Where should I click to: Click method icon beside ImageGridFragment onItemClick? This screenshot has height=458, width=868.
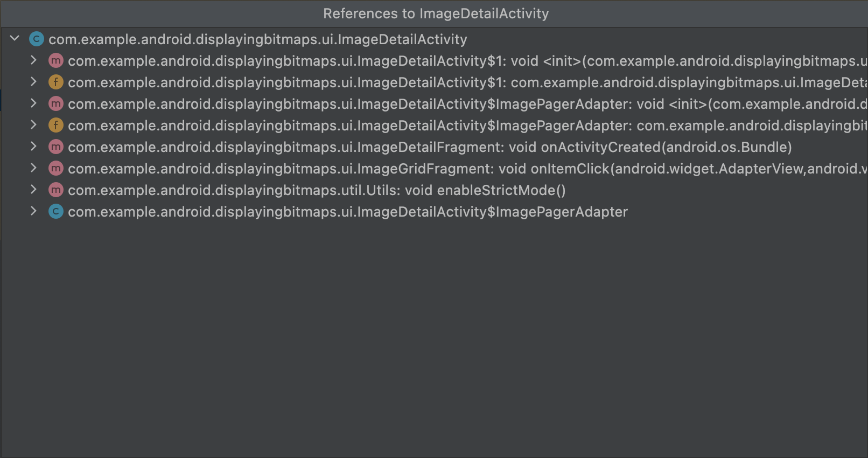55,169
